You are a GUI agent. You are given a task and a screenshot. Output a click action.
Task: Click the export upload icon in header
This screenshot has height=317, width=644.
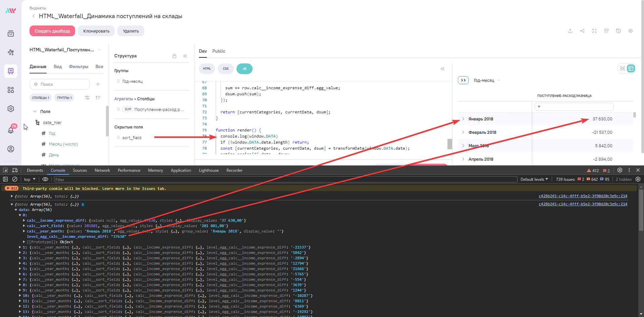(x=570, y=31)
